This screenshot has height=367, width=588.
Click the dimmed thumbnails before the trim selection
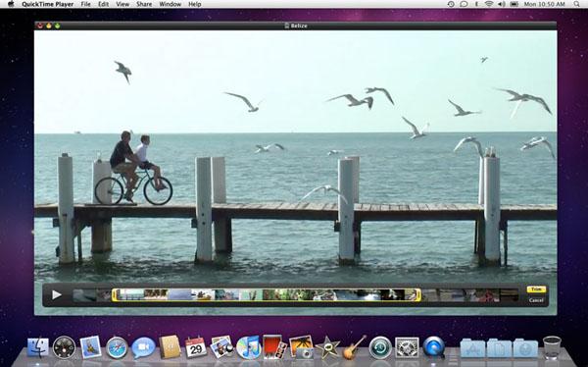[x=92, y=295]
